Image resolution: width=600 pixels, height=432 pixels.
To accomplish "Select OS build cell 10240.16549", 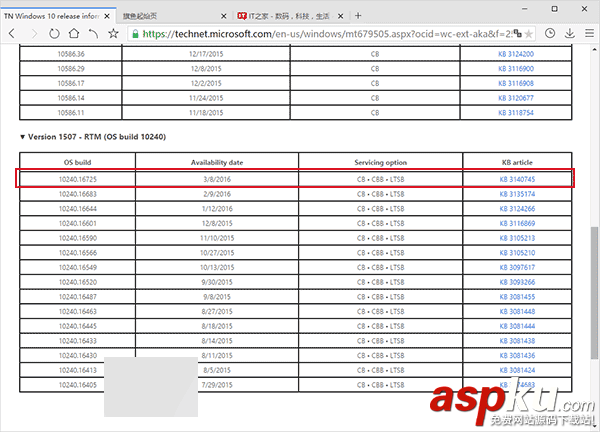I will pos(78,267).
